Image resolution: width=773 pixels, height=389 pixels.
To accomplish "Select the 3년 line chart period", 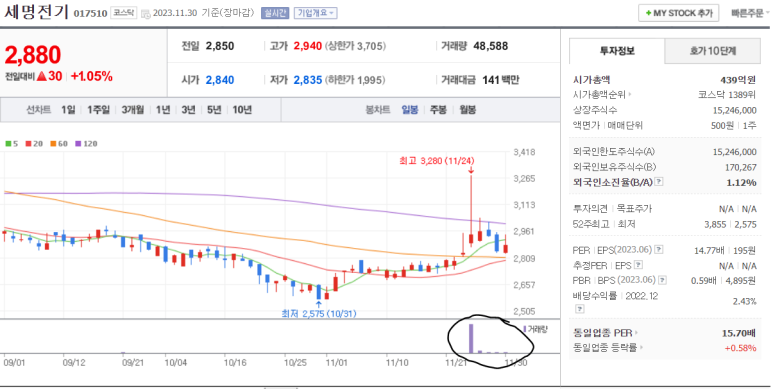I will pos(188,109).
